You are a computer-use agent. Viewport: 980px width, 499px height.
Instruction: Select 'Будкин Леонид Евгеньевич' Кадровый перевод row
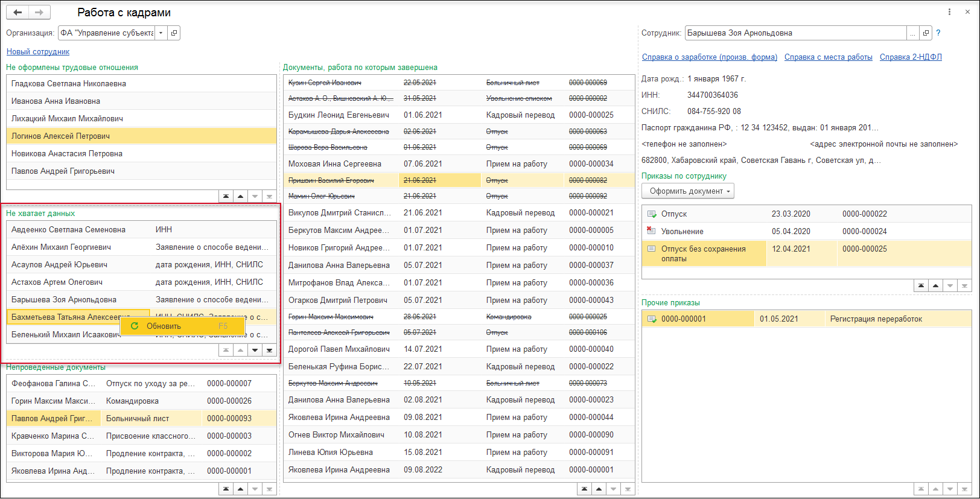(459, 115)
